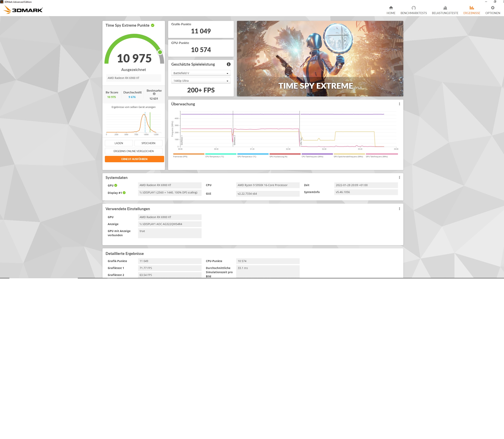This screenshot has width=504, height=439.
Task: Open the Systemdaten three-dot menu
Action: [x=399, y=177]
